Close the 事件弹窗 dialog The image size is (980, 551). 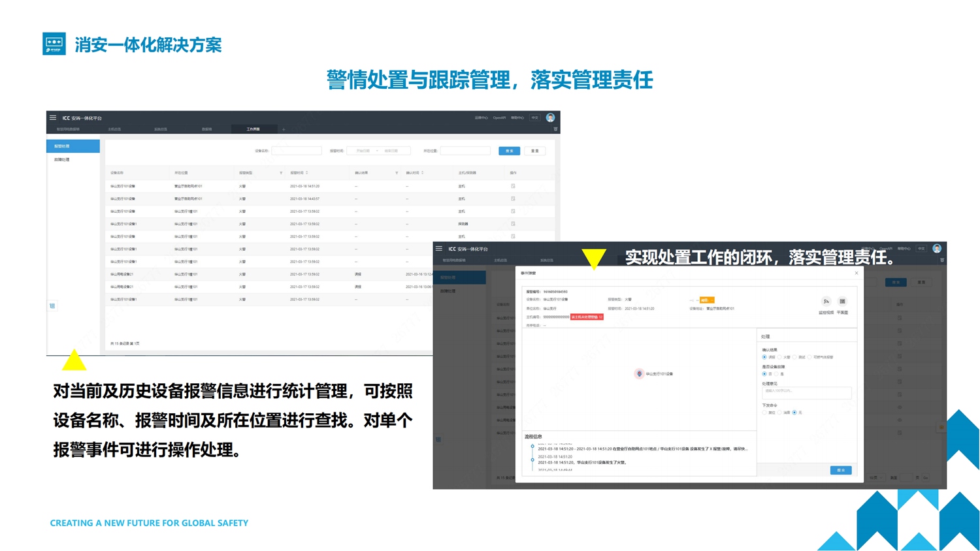pos(857,273)
